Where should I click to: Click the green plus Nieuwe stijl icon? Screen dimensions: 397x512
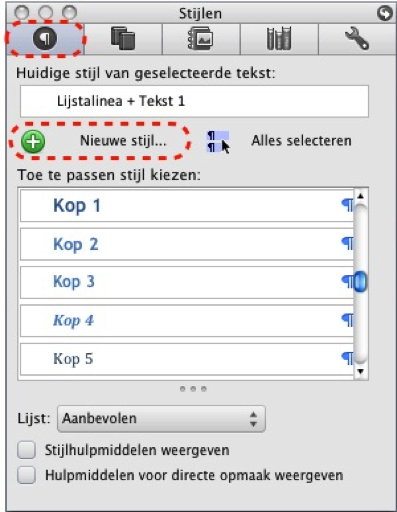point(33,141)
